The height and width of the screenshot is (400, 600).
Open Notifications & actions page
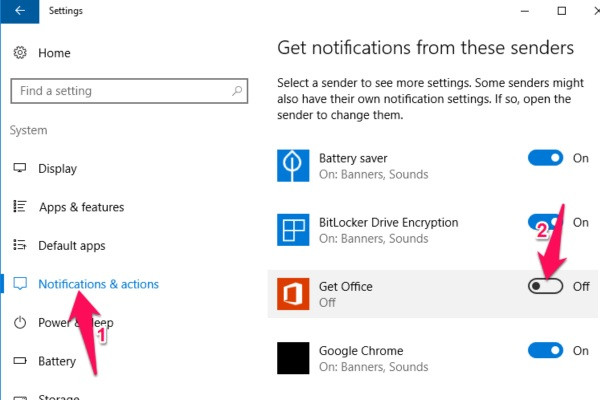[x=98, y=284]
